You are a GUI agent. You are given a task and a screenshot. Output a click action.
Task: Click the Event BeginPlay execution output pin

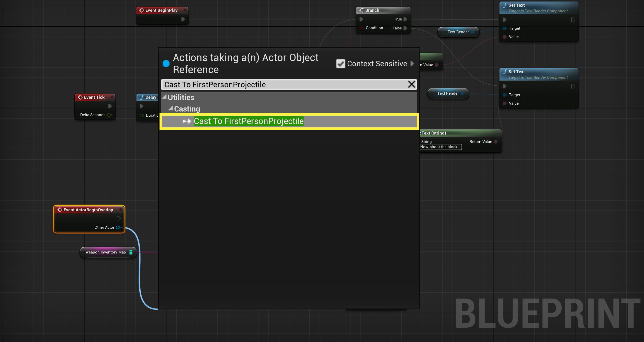point(183,19)
